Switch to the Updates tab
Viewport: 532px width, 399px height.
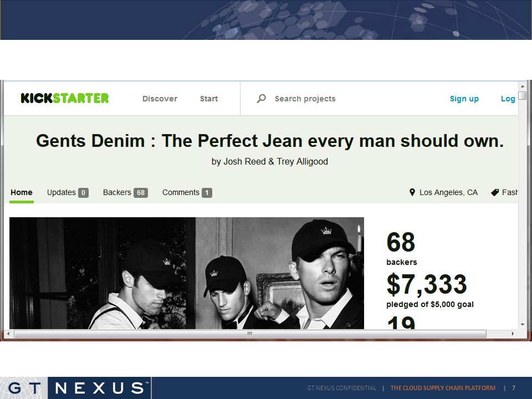[x=68, y=192]
